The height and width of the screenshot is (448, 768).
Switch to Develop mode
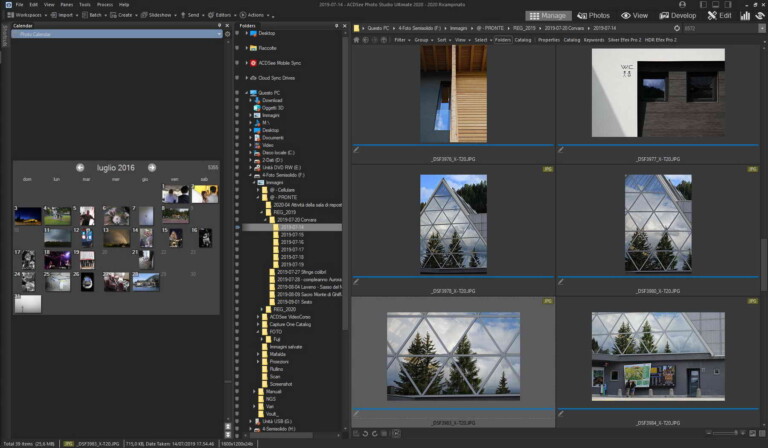[x=677, y=16]
